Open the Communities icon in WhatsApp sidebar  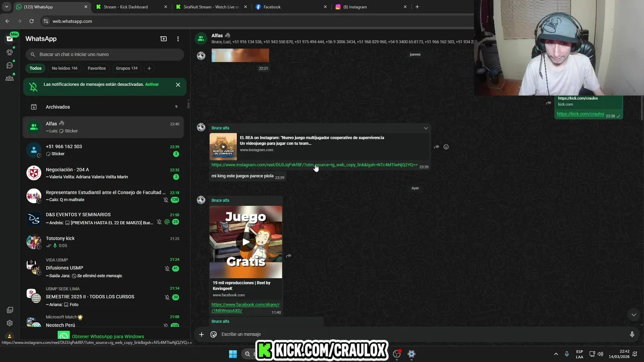10,78
